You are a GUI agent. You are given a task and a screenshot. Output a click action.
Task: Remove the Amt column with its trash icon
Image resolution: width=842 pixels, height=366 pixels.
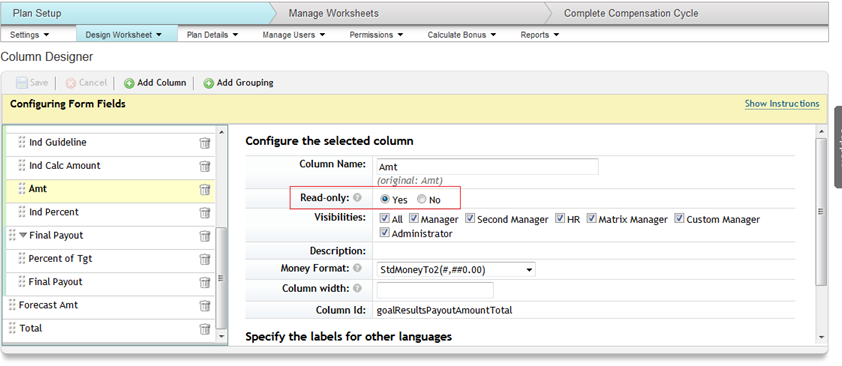(205, 189)
